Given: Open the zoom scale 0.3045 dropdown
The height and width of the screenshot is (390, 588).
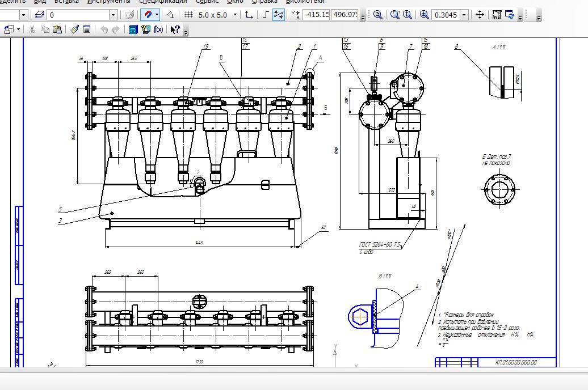Looking at the screenshot, I should tap(464, 15).
